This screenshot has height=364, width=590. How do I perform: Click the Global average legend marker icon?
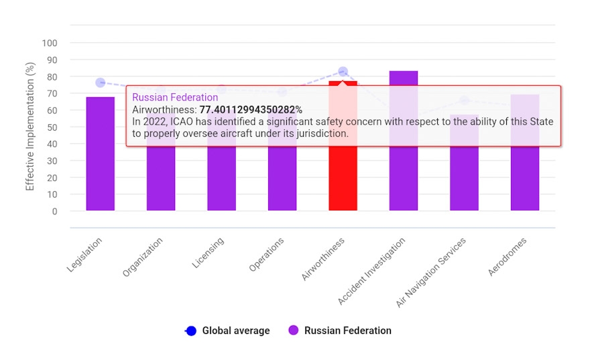(191, 330)
